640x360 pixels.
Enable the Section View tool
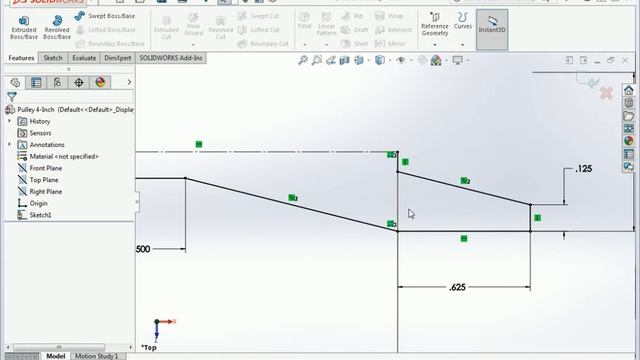[x=344, y=60]
